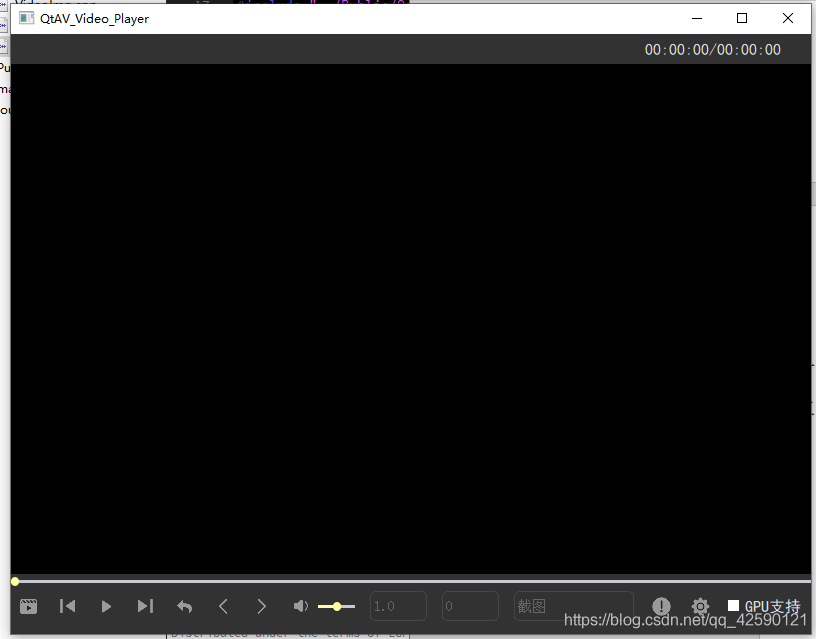Click the numeric field showing 0

470,606
